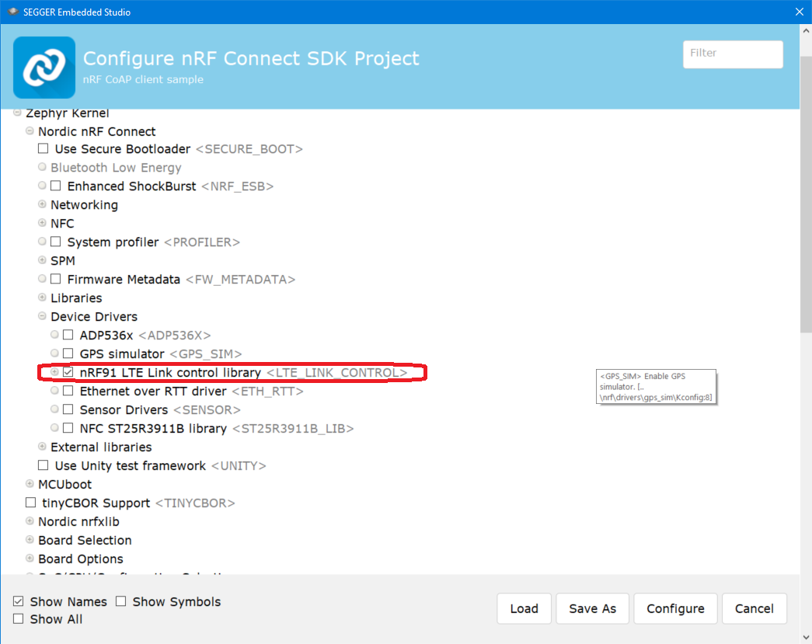This screenshot has width=812, height=644.
Task: Expand the Board Selection node
Action: point(30,540)
